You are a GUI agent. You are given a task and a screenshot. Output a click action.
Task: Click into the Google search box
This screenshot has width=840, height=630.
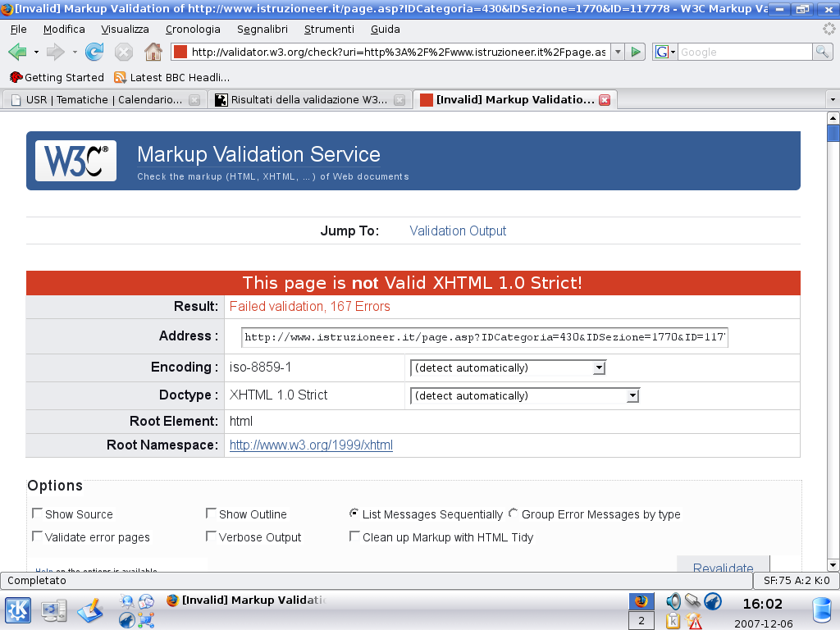tap(745, 52)
